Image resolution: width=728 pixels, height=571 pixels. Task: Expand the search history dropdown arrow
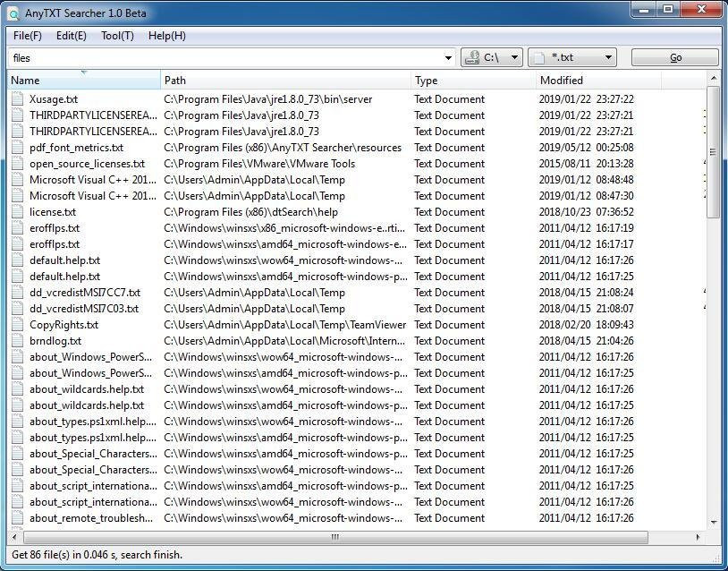point(448,58)
